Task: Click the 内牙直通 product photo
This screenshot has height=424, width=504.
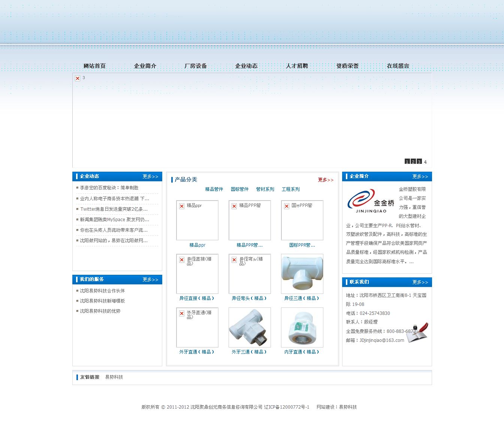Action: tap(302, 327)
